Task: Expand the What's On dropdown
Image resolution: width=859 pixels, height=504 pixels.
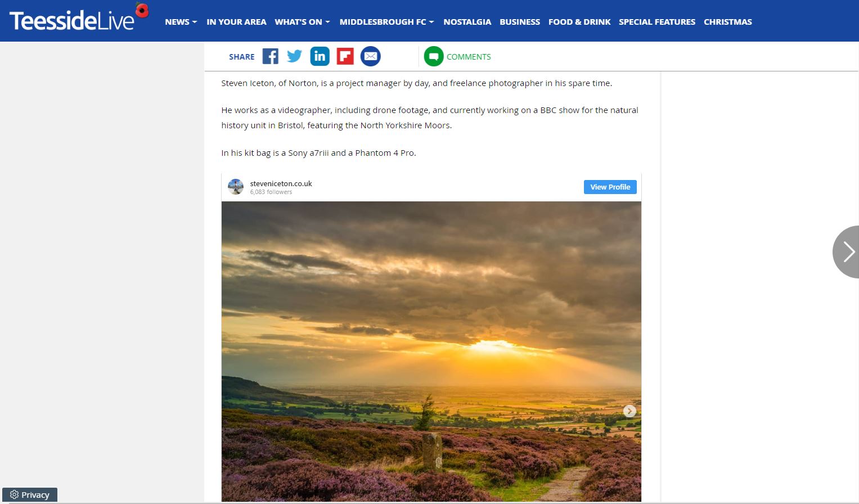Action: 302,22
